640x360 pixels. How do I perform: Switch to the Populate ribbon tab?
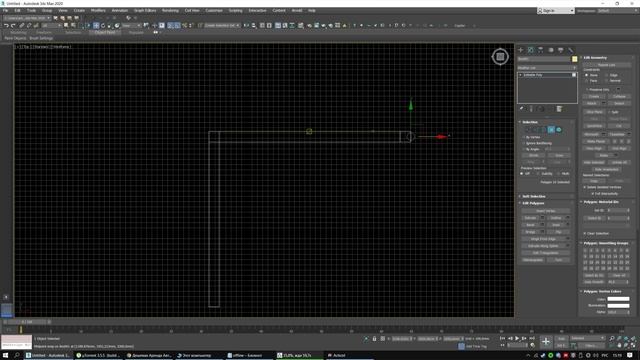click(136, 32)
